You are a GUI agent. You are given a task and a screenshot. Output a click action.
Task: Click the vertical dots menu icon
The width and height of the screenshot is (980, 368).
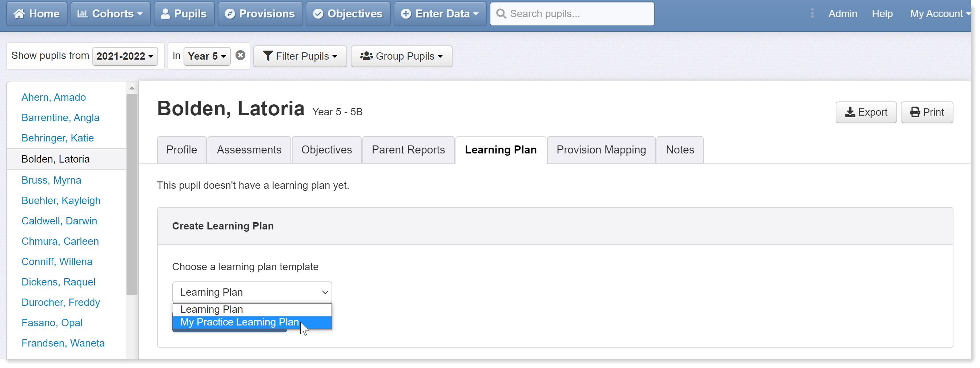(x=812, y=14)
